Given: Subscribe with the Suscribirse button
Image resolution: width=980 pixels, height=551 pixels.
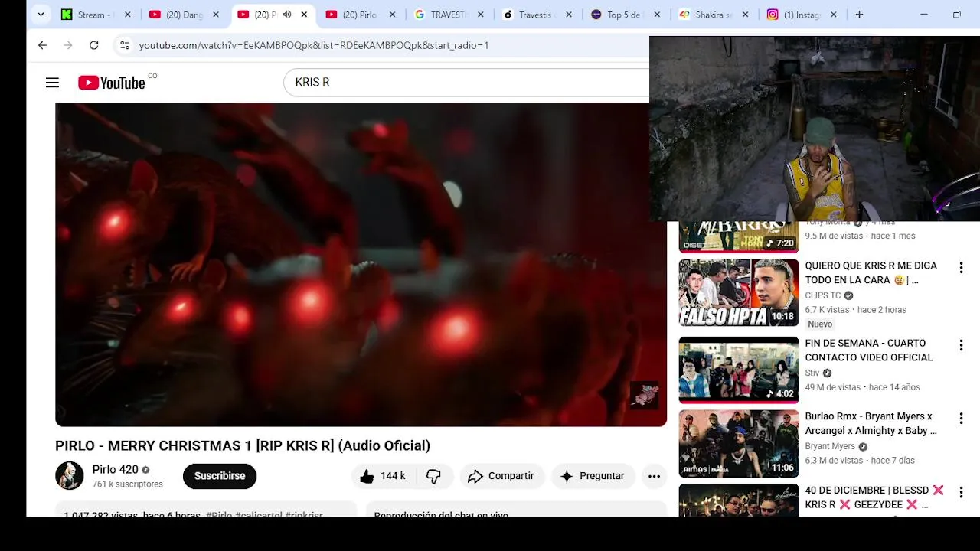Looking at the screenshot, I should click(220, 476).
